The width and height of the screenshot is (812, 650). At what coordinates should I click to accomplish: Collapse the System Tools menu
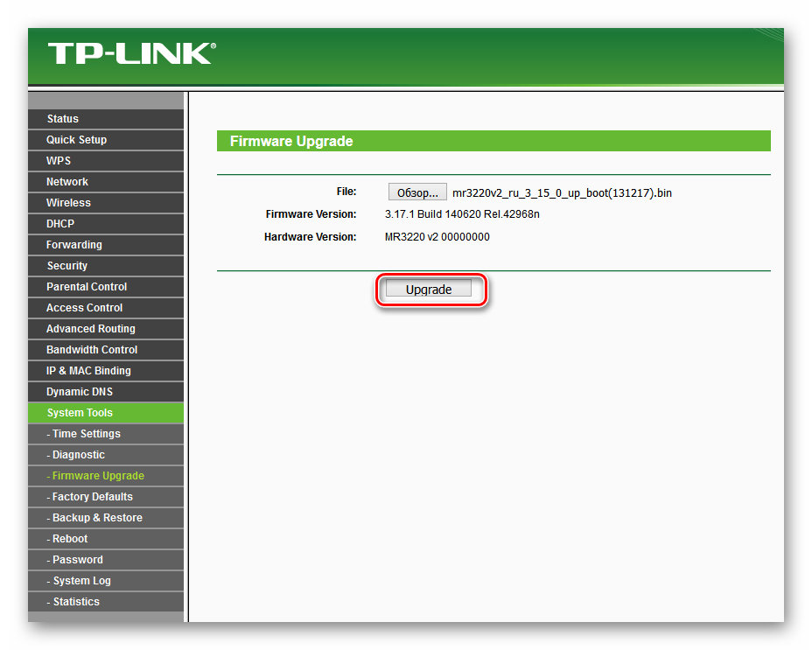point(80,413)
